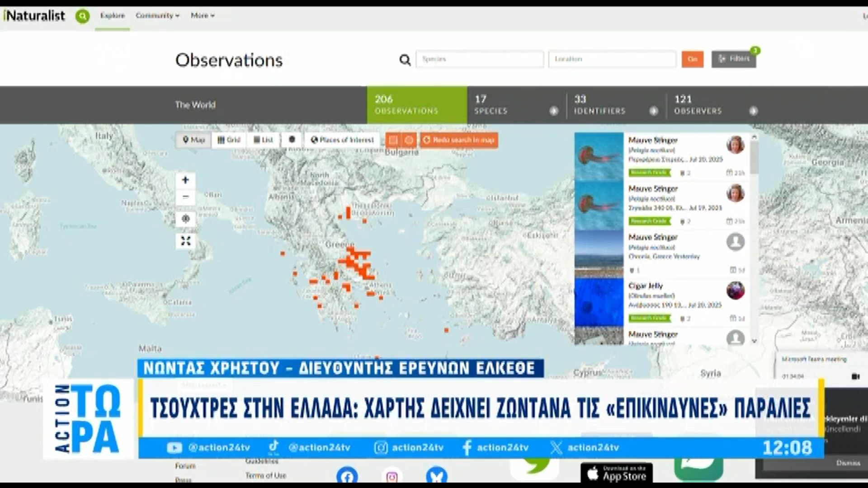Open the Terms of Use footer link
This screenshot has height=488, width=868.
266,475
